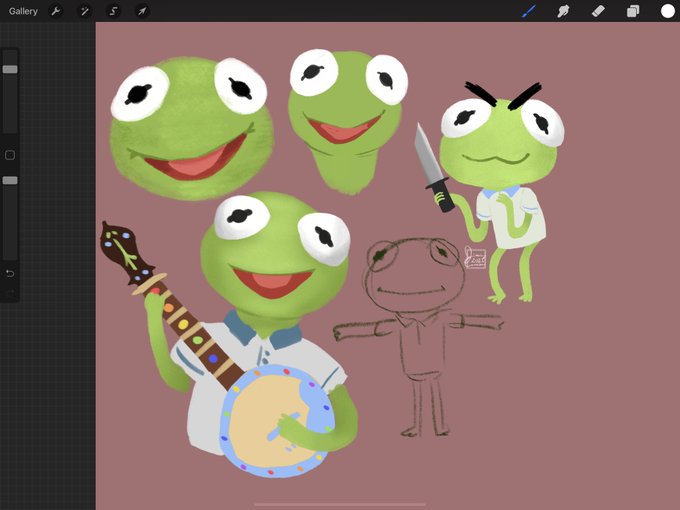
Task: Select the Smudge tool
Action: (563, 11)
